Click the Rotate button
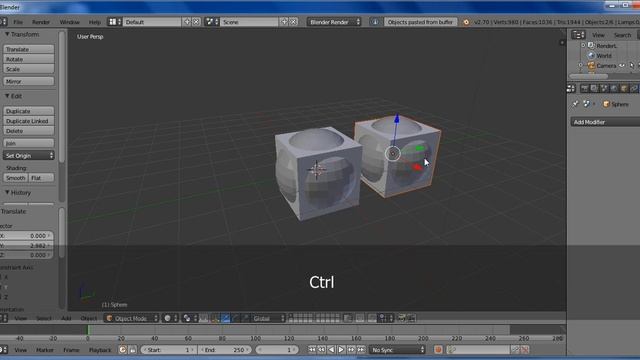This screenshot has height=360, width=640. (29, 59)
